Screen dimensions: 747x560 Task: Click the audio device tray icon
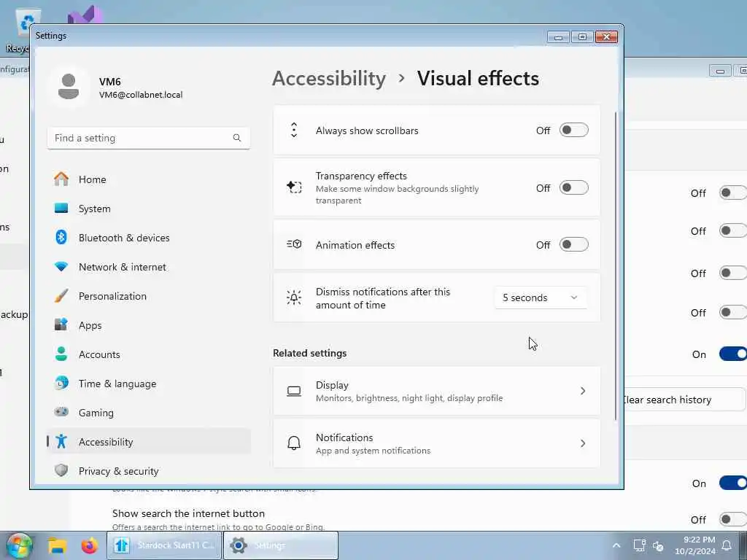click(x=659, y=545)
